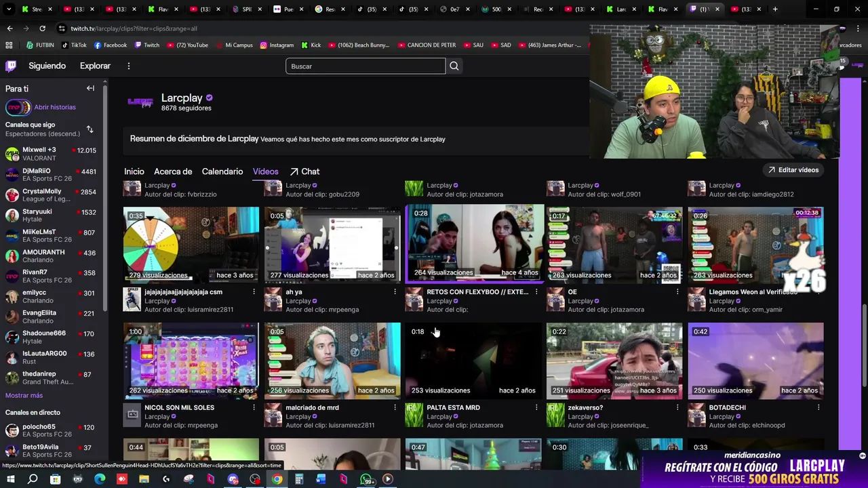The image size is (868, 488).
Task: Open options for malcriado de mrd clip
Action: (x=395, y=407)
